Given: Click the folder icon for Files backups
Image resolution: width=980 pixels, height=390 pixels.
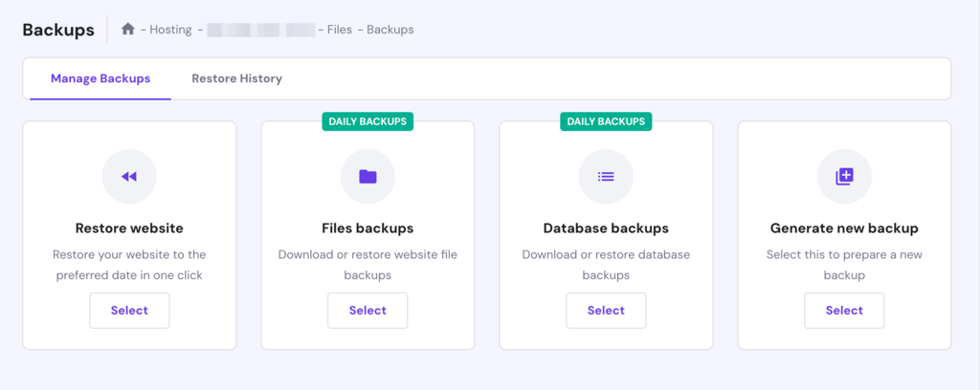Looking at the screenshot, I should point(367,177).
